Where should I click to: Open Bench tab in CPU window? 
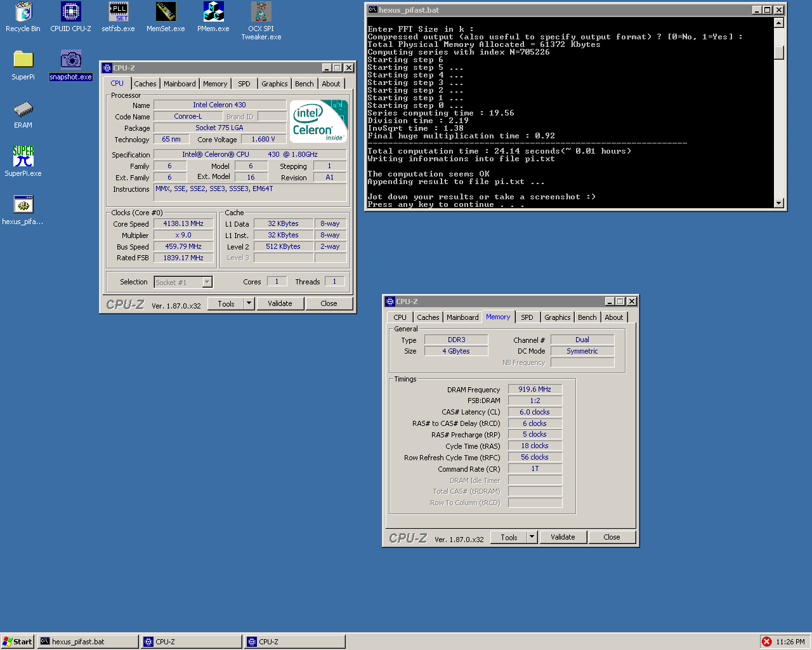pyautogui.click(x=304, y=84)
